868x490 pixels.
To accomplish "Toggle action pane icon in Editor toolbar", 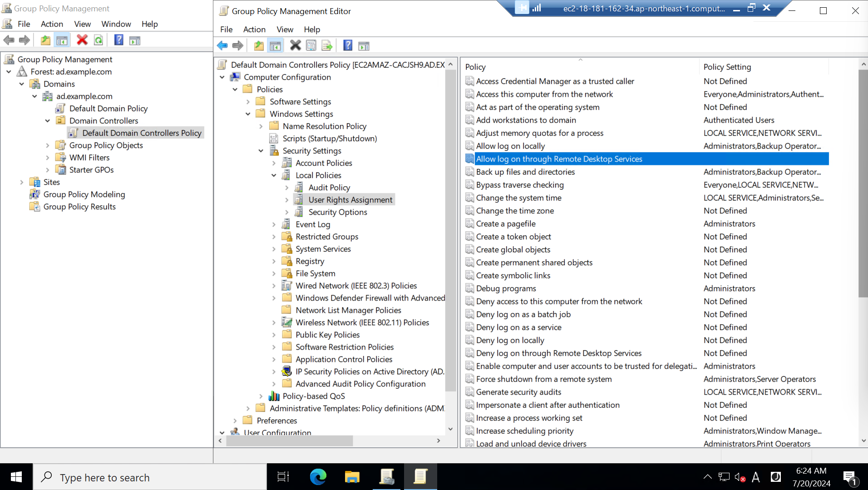I will [364, 45].
